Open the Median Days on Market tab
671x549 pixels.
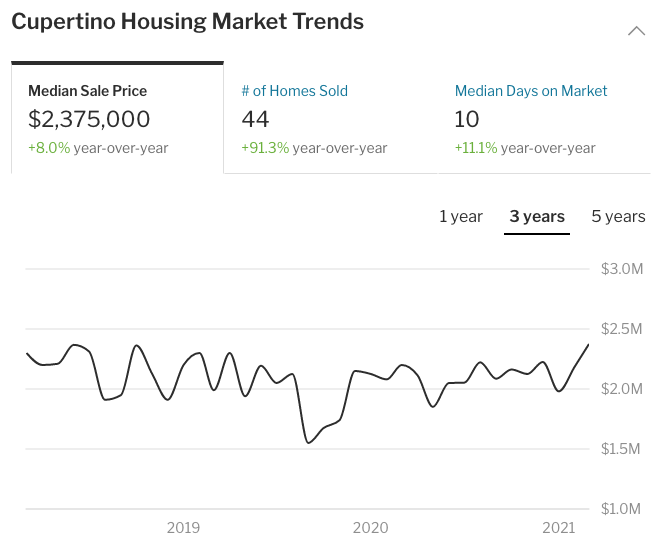(x=531, y=91)
